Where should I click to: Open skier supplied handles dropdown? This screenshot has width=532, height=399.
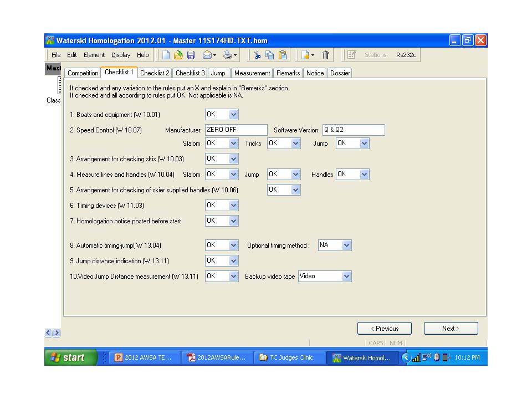pos(295,190)
